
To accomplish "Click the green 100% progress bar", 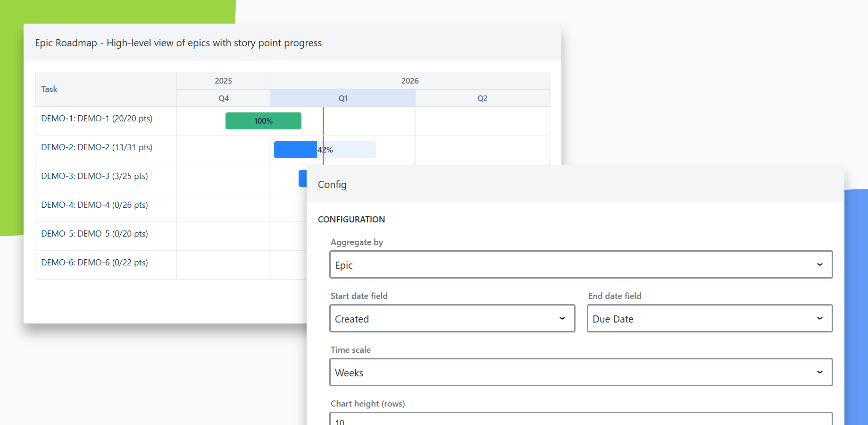I will pyautogui.click(x=263, y=120).
